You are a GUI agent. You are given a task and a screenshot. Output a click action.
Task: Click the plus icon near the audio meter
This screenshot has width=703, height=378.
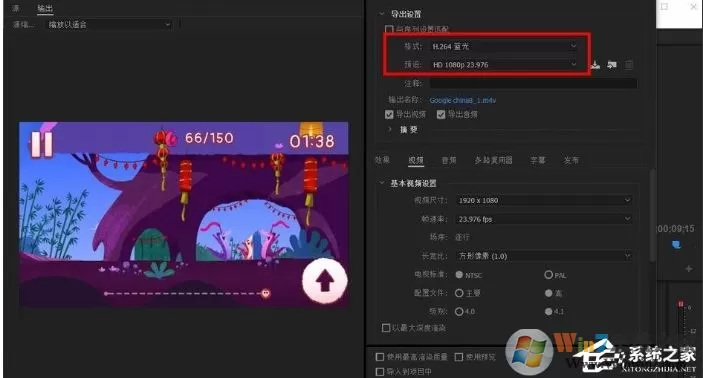689,269
